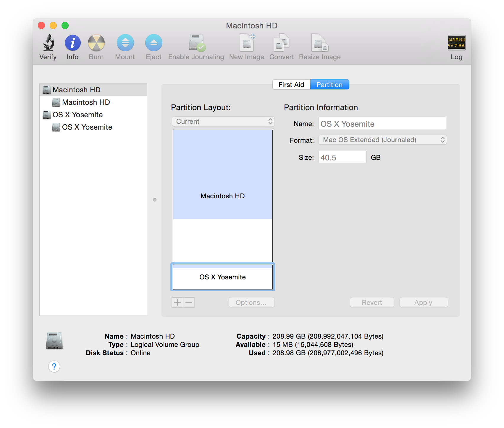Click the Used value 208.98 GB
This screenshot has width=504, height=428.
(328, 353)
